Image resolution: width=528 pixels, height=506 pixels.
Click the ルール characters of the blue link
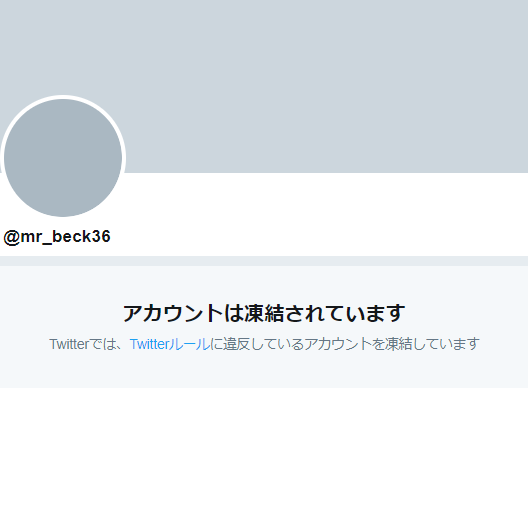[190, 344]
